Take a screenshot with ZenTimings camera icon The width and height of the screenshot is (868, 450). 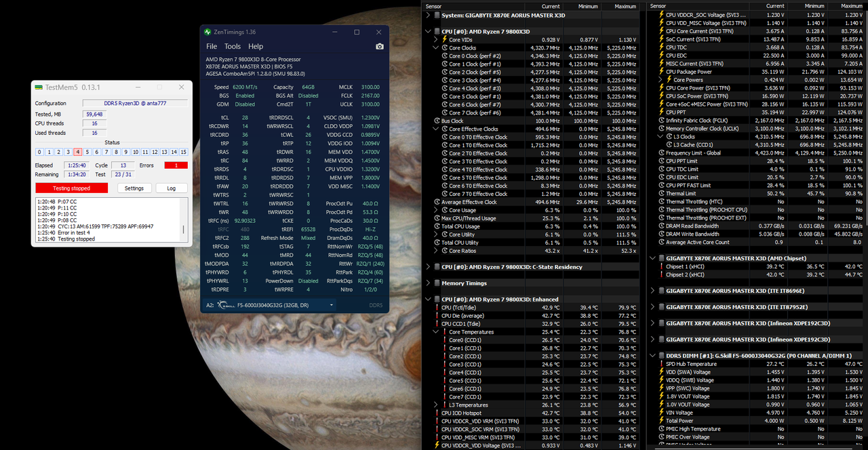tap(380, 46)
